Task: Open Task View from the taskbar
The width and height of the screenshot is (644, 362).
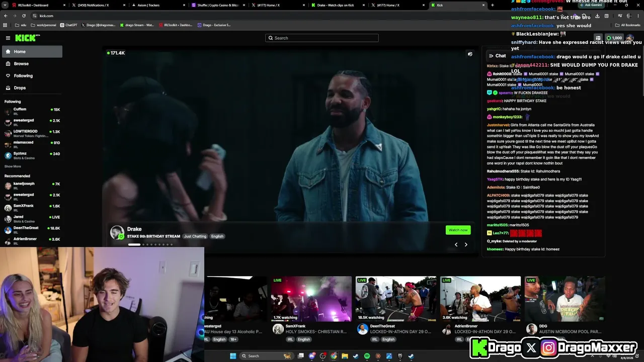Action: (x=301, y=356)
